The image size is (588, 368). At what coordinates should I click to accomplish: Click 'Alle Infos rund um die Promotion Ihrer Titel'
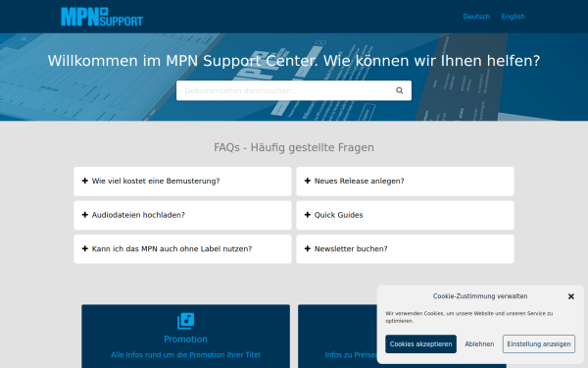tap(185, 354)
